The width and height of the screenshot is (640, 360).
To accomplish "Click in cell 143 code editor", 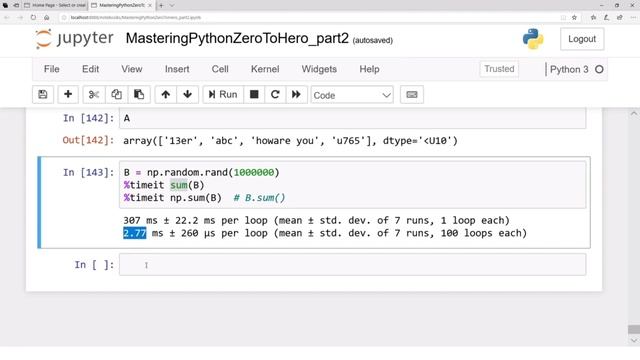I will (x=353, y=185).
